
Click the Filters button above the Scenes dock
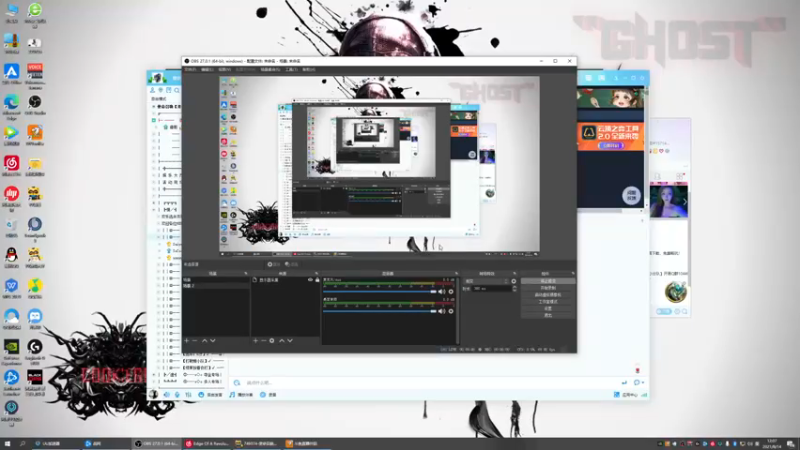[x=292, y=264]
